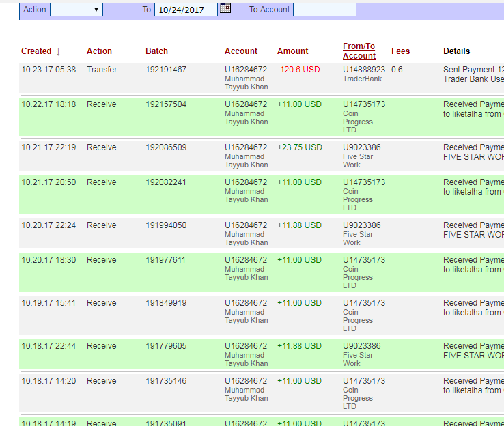Sort by Action column header

point(99,51)
